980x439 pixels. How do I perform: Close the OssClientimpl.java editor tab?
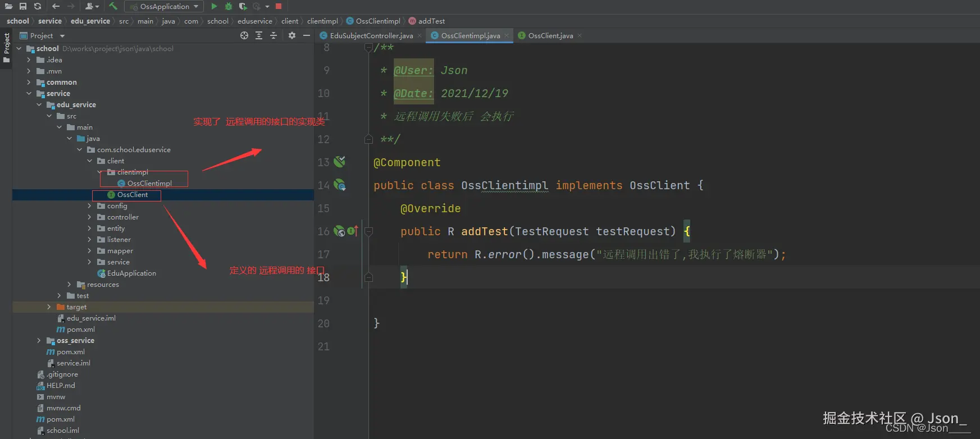pos(507,35)
